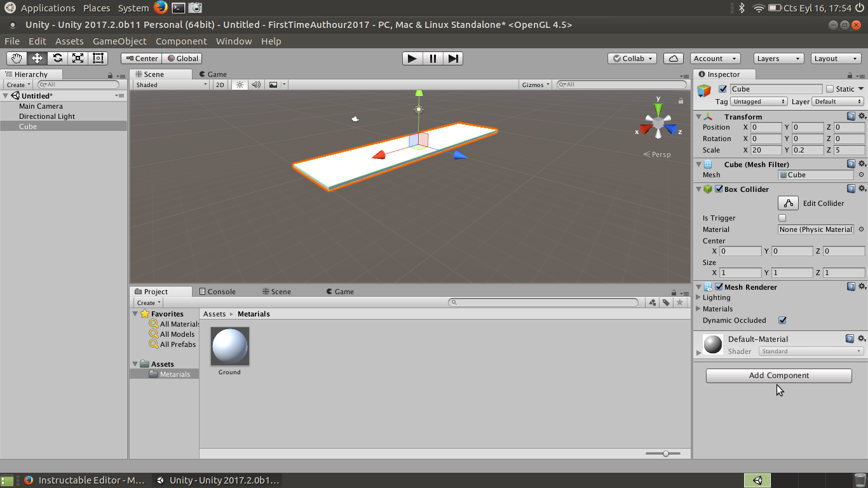This screenshot has width=868, height=488.
Task: Toggle Global handle rotation
Action: tap(182, 58)
